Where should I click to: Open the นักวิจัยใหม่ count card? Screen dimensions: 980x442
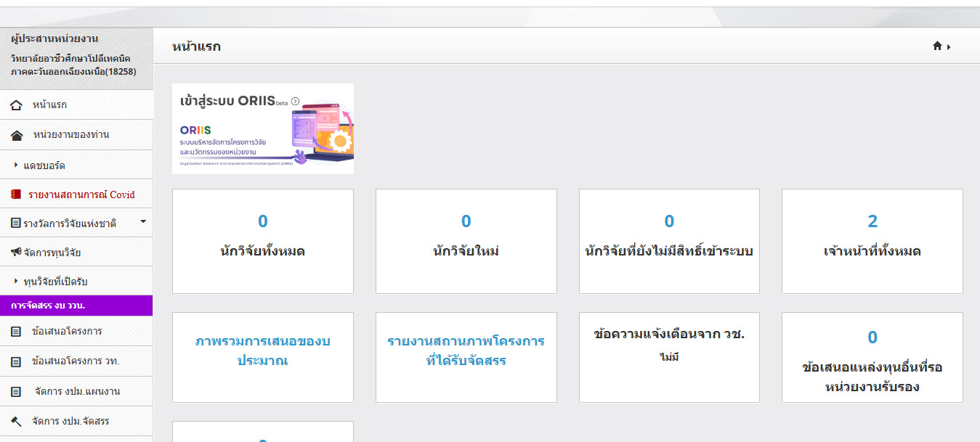[466, 240]
